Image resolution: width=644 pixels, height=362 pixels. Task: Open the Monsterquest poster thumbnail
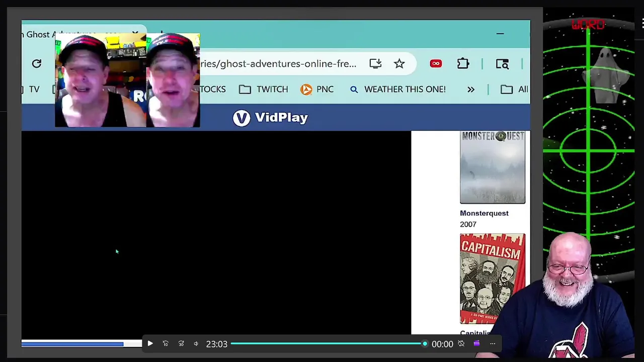coord(493,167)
